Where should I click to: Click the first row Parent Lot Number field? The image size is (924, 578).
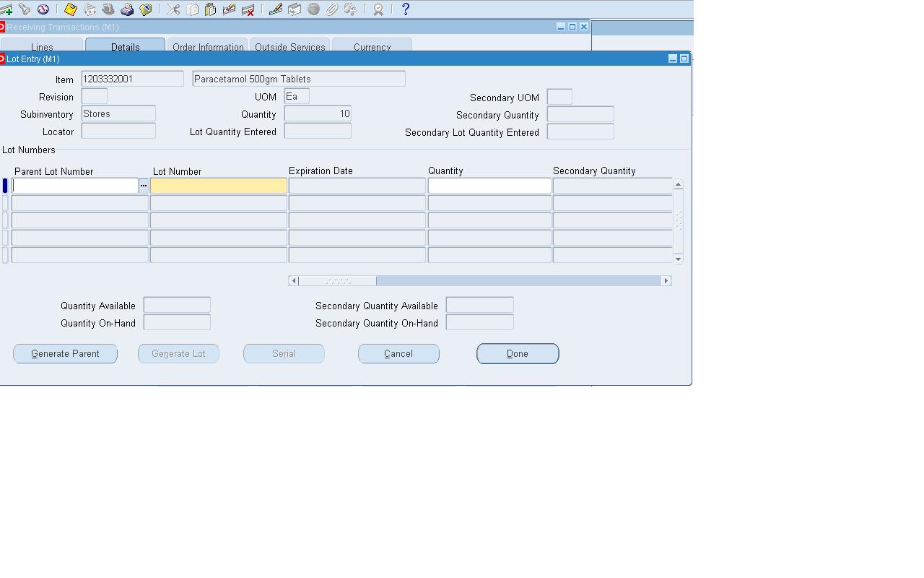(x=75, y=186)
